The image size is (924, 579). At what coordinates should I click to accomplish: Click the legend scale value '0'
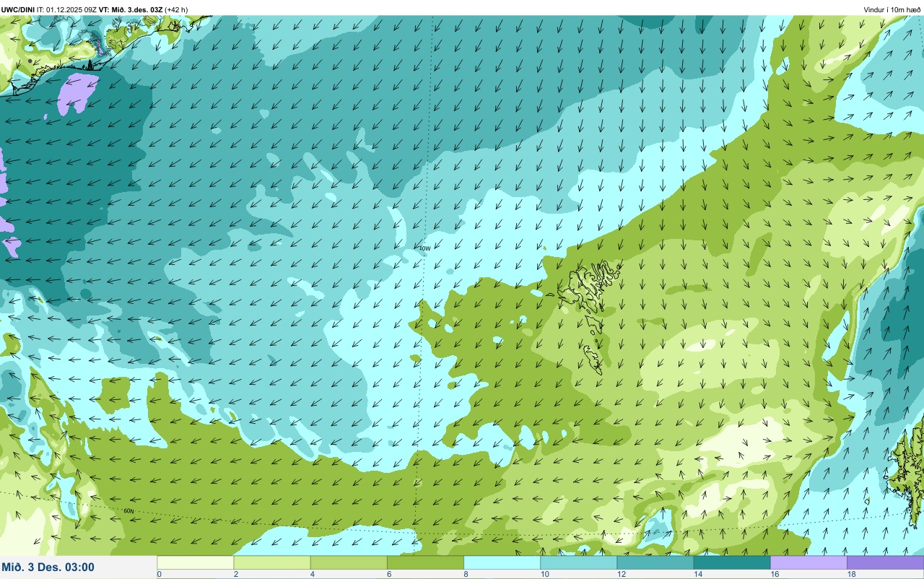pos(159,574)
